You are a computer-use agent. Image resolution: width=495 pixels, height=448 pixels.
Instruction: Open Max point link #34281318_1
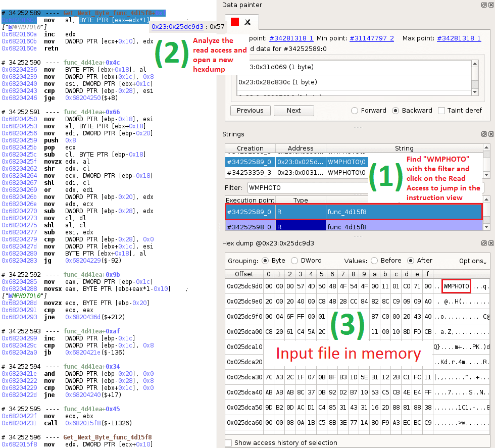point(459,38)
